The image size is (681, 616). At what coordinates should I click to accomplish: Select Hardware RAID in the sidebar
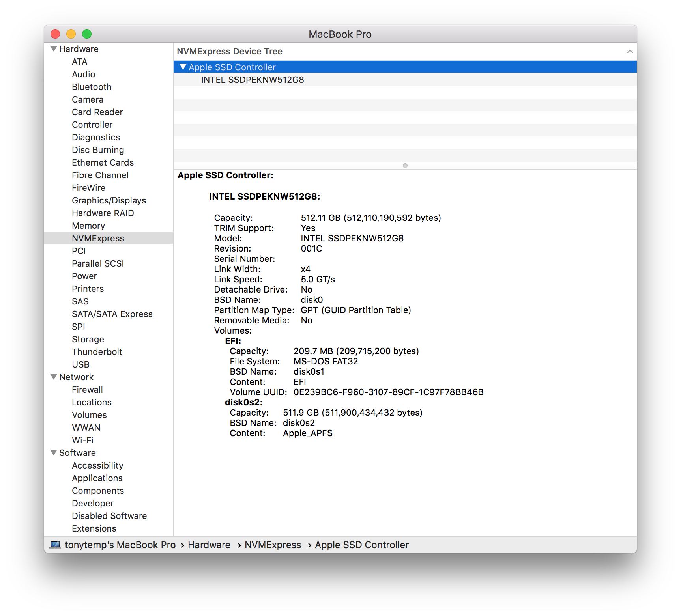tap(103, 213)
